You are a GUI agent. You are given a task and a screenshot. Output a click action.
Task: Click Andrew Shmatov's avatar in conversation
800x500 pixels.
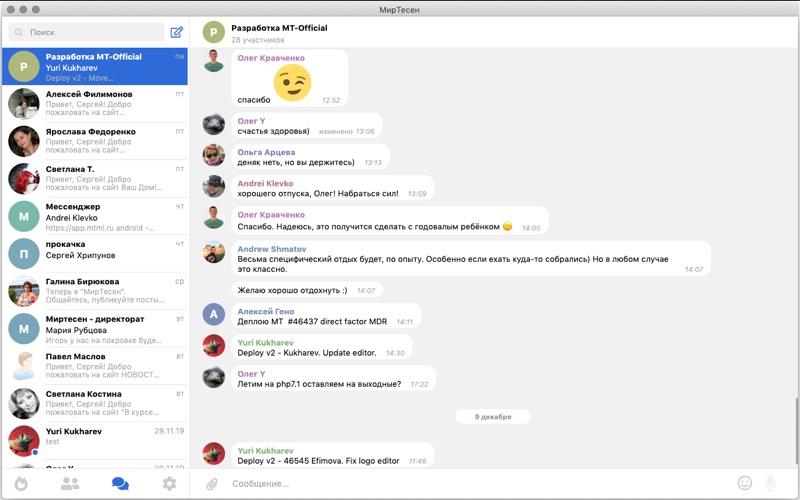pyautogui.click(x=214, y=253)
